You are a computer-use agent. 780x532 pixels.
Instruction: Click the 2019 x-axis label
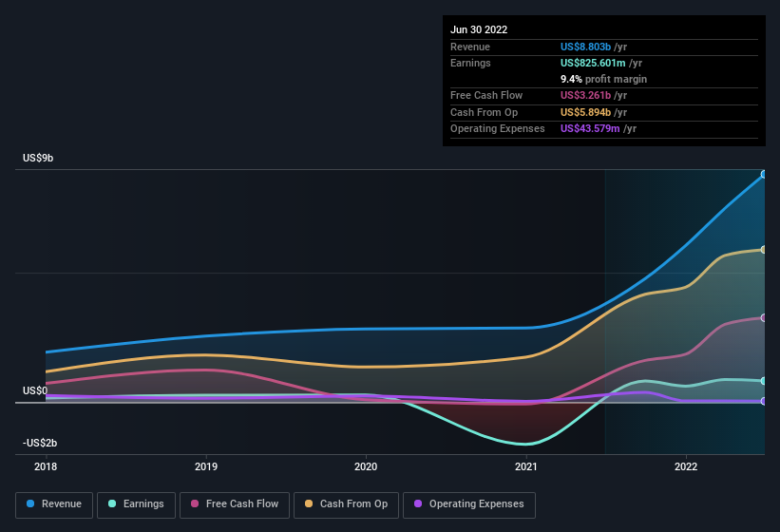206,466
